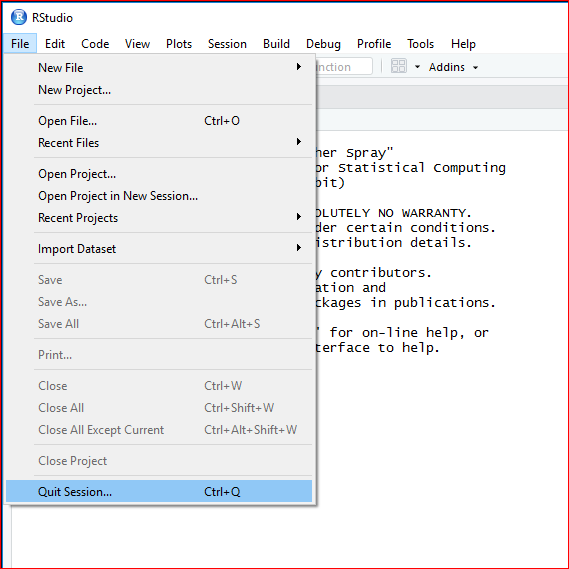Click the RStudio logo icon
569x569 pixels.
(19, 17)
